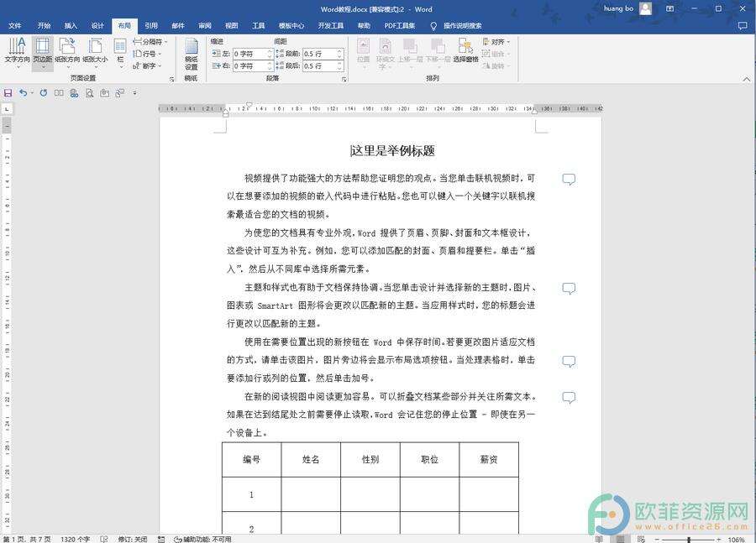Click the 姓名 table header cell

tap(311, 460)
